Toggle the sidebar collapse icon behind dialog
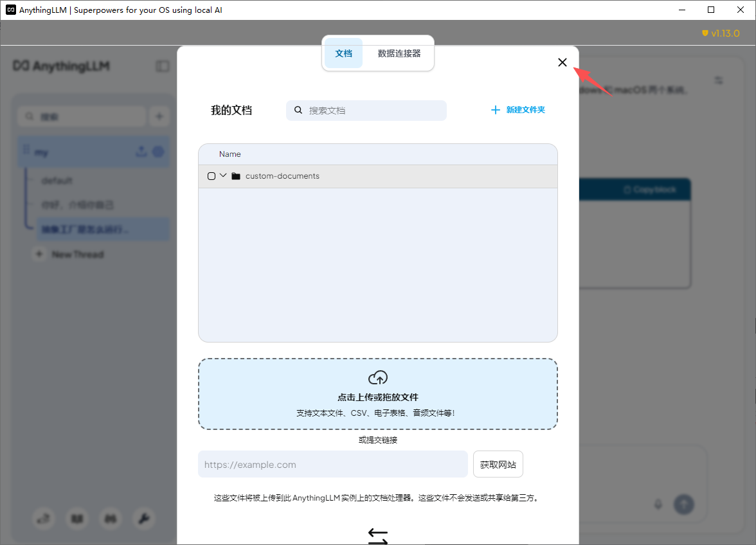The width and height of the screenshot is (756, 545). 163,66
